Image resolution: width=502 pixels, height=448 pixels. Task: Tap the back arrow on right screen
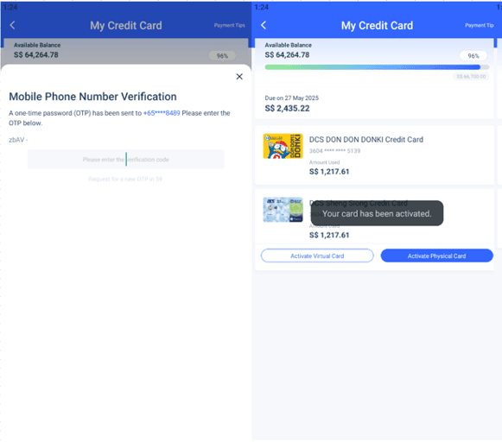pos(264,25)
